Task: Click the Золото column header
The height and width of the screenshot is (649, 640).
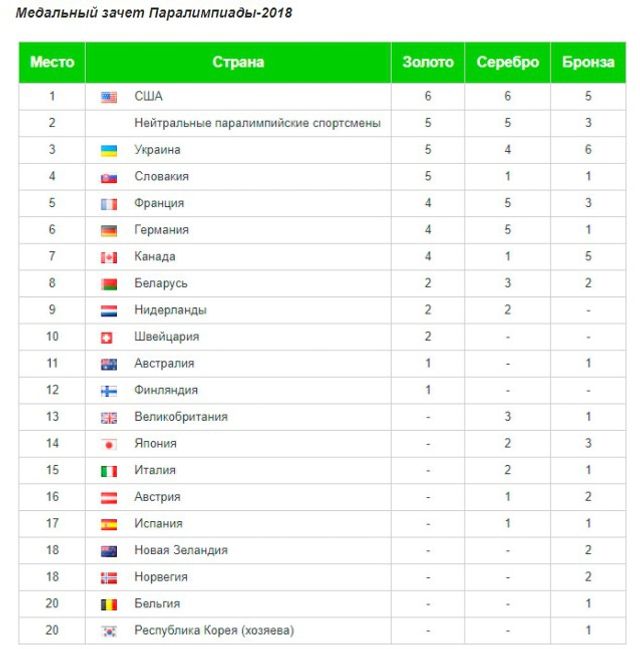Action: click(x=427, y=62)
